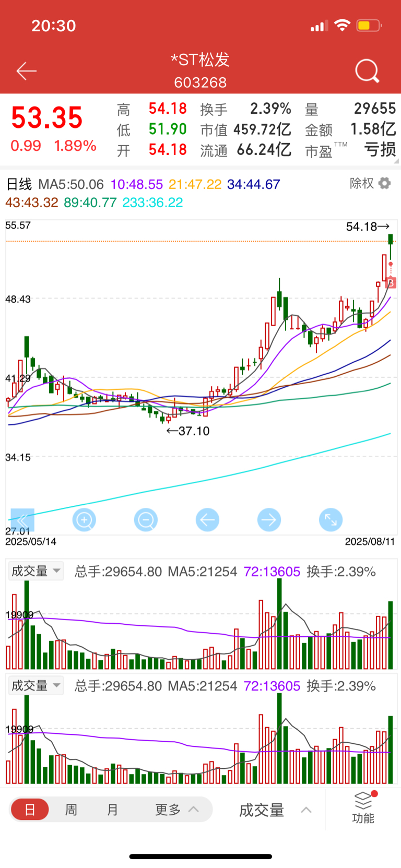Tap the 37.10 low price annotation
Image resolution: width=401 pixels, height=868 pixels.
click(188, 431)
